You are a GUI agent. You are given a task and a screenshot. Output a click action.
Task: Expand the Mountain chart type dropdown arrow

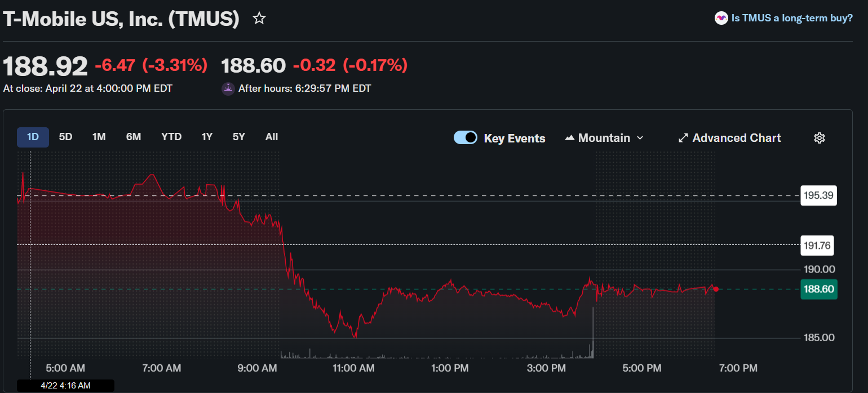(640, 138)
